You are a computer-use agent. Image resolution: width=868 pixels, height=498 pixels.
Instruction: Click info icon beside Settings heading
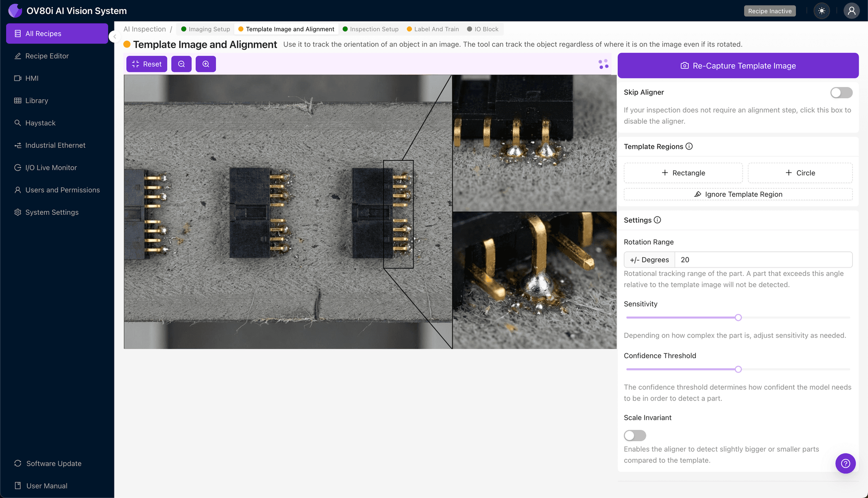(x=657, y=220)
